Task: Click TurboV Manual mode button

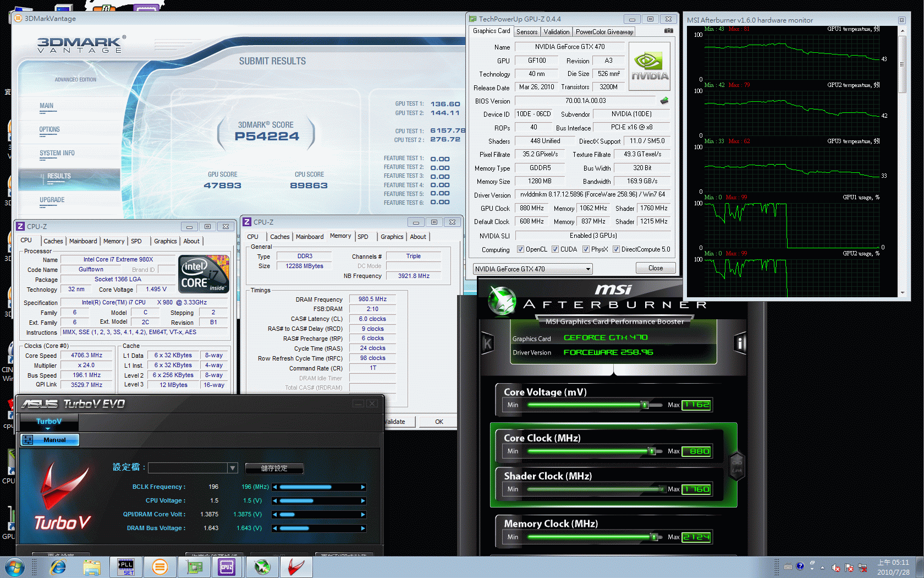Action: pyautogui.click(x=50, y=440)
